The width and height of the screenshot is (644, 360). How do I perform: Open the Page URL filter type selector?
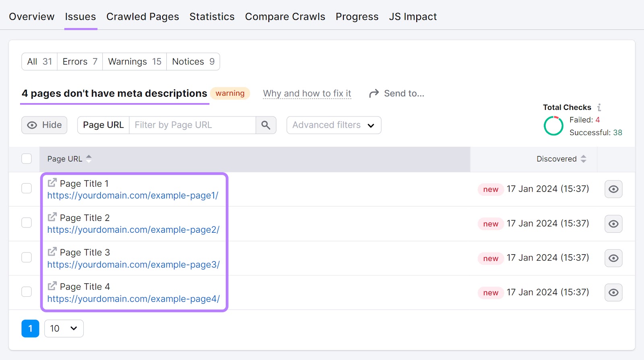point(103,125)
